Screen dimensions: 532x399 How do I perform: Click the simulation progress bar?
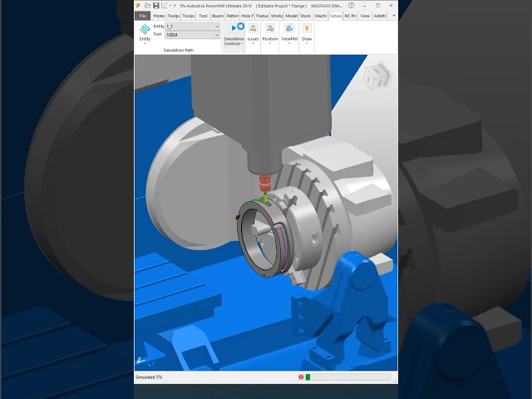coord(348,377)
